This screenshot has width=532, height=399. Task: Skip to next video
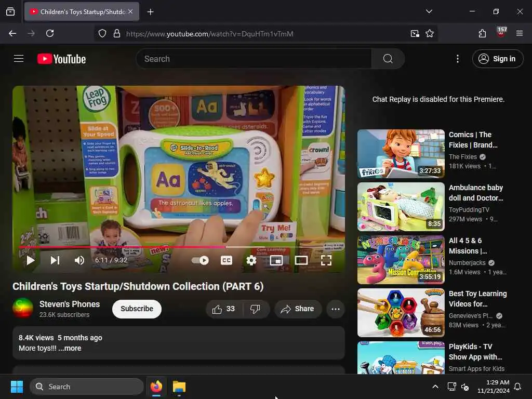pos(55,260)
